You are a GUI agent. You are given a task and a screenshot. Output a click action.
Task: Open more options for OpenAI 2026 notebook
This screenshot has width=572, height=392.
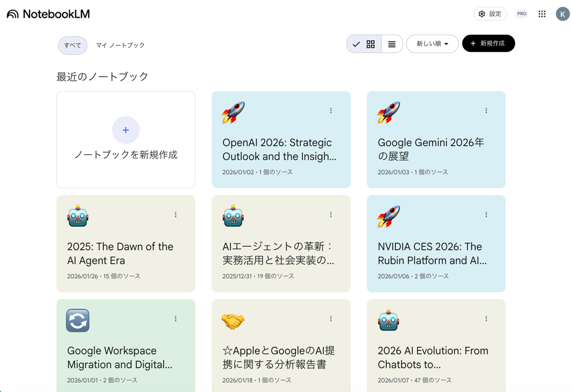click(331, 111)
